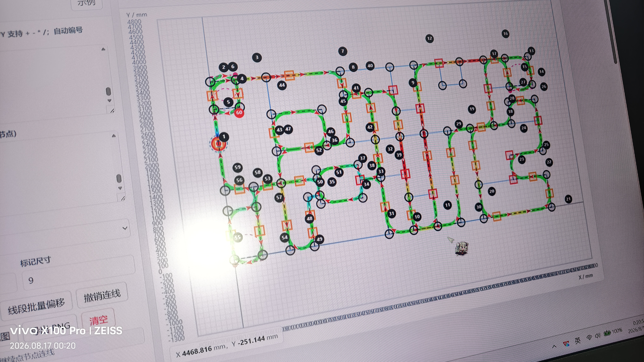Click node marker 58
Image resolution: width=644 pixels, height=362 pixels.
pyautogui.click(x=258, y=172)
